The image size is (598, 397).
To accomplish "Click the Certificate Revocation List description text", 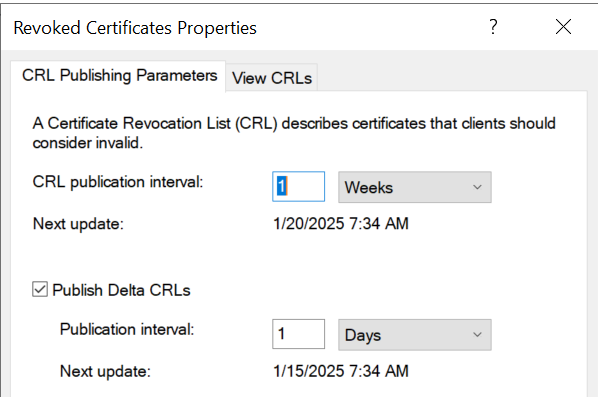I will click(294, 133).
